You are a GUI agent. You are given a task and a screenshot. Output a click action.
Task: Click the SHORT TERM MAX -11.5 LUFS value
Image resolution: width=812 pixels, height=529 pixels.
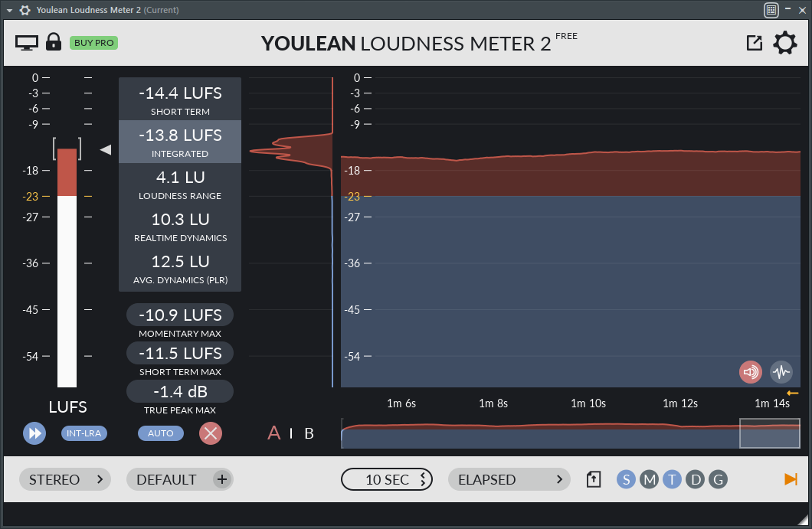[x=180, y=353]
